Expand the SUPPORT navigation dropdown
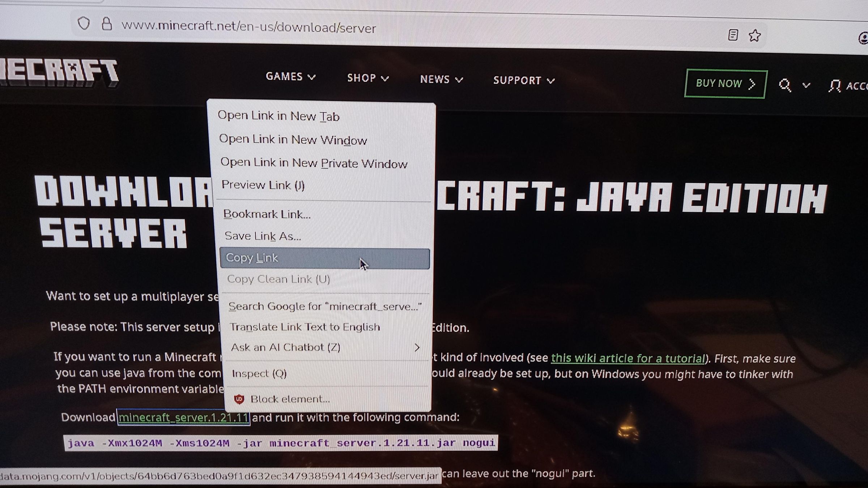Image resolution: width=868 pixels, height=488 pixels. 524,80
